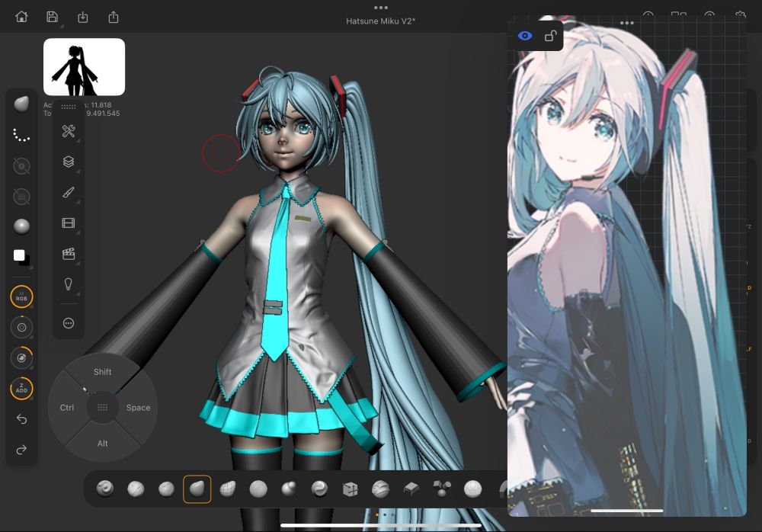Tap the center grid of the radial pad
The height and width of the screenshot is (532, 762).
pos(103,408)
